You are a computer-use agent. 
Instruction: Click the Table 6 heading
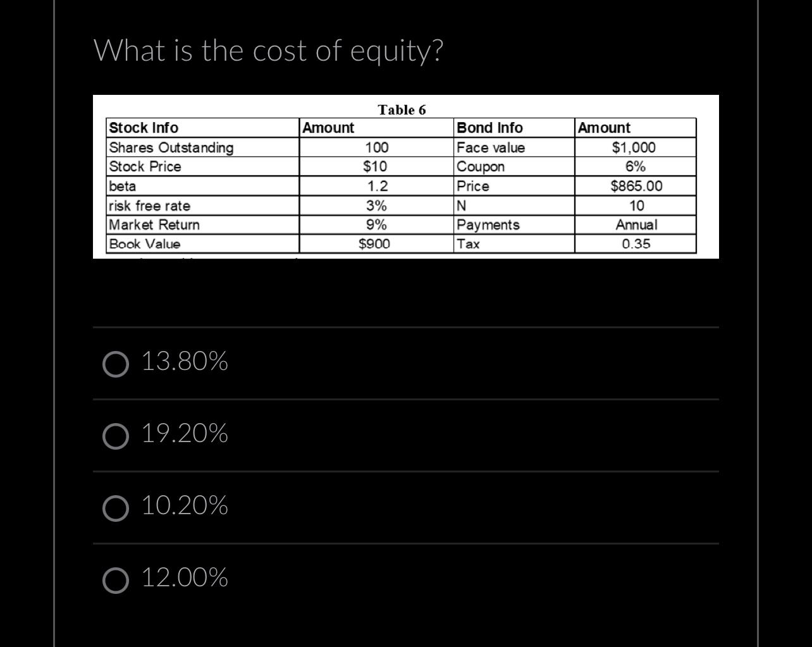click(x=402, y=109)
